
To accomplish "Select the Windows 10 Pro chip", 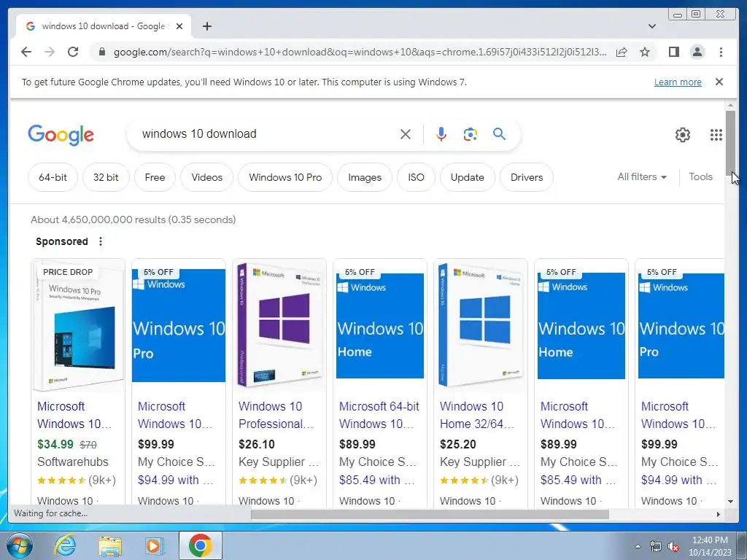I will point(285,177).
